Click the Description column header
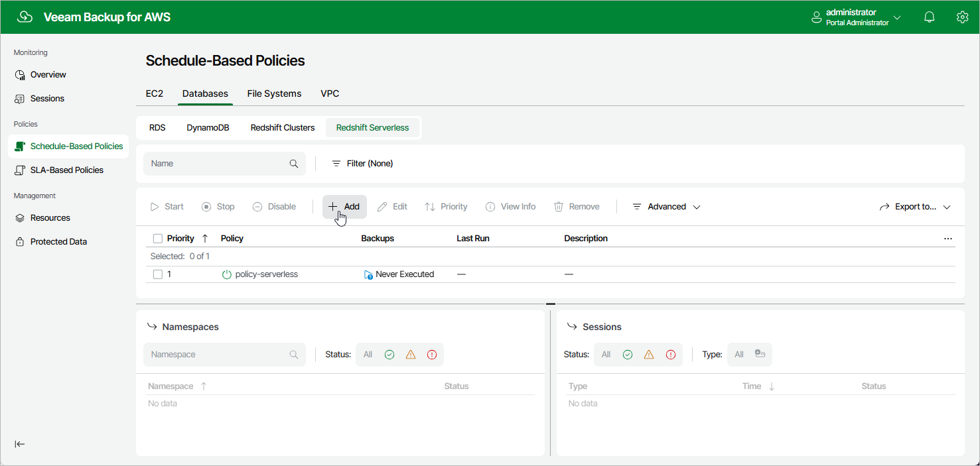 tap(586, 239)
